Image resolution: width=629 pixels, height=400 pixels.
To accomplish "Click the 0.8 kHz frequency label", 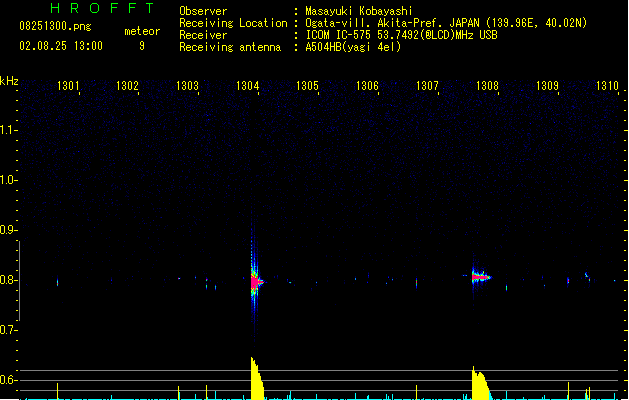I will (8, 280).
